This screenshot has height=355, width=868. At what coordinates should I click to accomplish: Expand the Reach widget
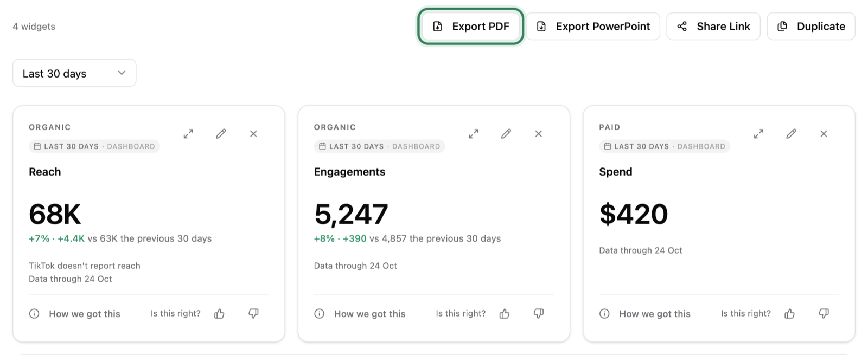[188, 134]
